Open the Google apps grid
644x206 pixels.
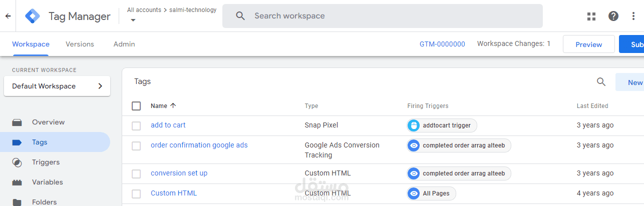pyautogui.click(x=591, y=16)
